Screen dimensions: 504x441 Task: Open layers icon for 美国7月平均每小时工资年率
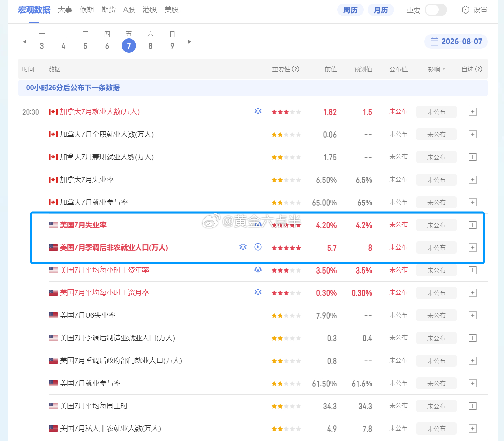tap(258, 269)
